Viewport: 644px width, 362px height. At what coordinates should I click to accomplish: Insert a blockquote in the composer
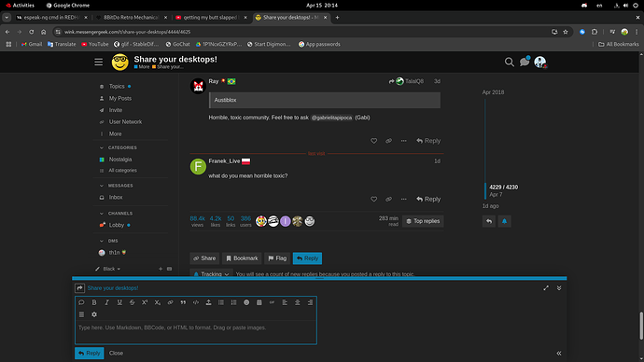(183, 302)
